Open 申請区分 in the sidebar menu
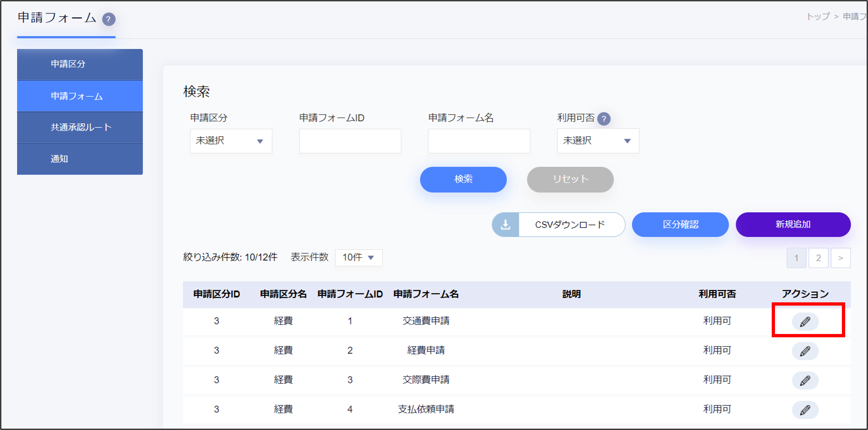This screenshot has height=430, width=868. pyautogui.click(x=80, y=64)
